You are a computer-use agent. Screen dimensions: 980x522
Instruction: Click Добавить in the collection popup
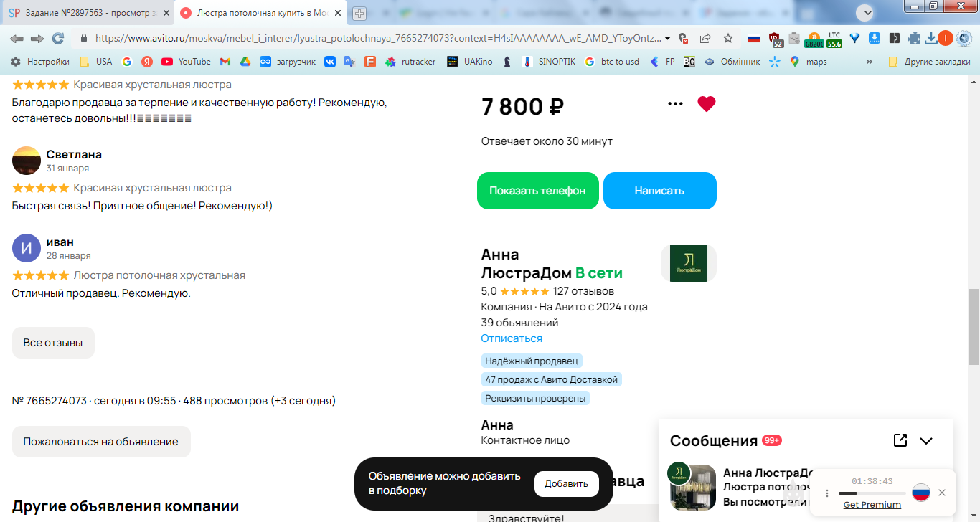(566, 484)
